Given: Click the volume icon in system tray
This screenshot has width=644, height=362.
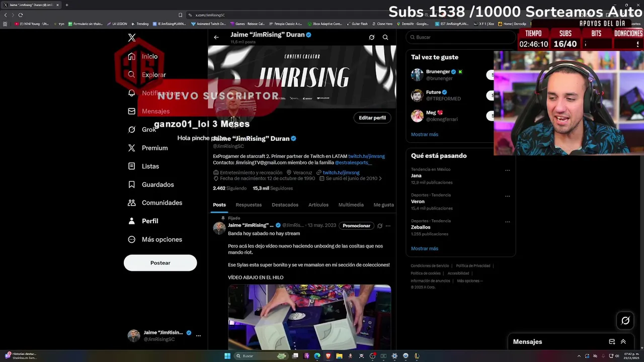Looking at the screenshot, I should (x=617, y=356).
